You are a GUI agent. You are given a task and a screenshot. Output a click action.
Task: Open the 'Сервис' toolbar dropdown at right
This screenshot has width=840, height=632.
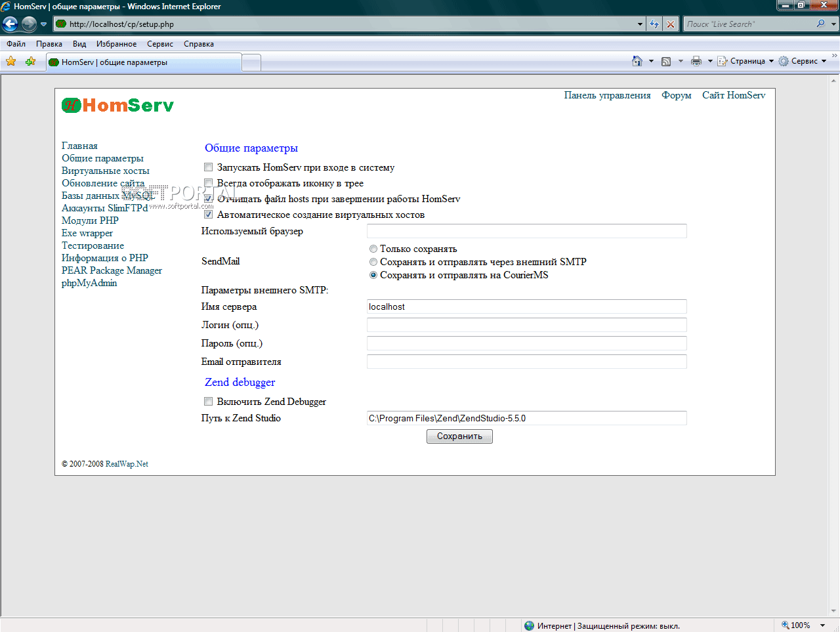(x=803, y=61)
